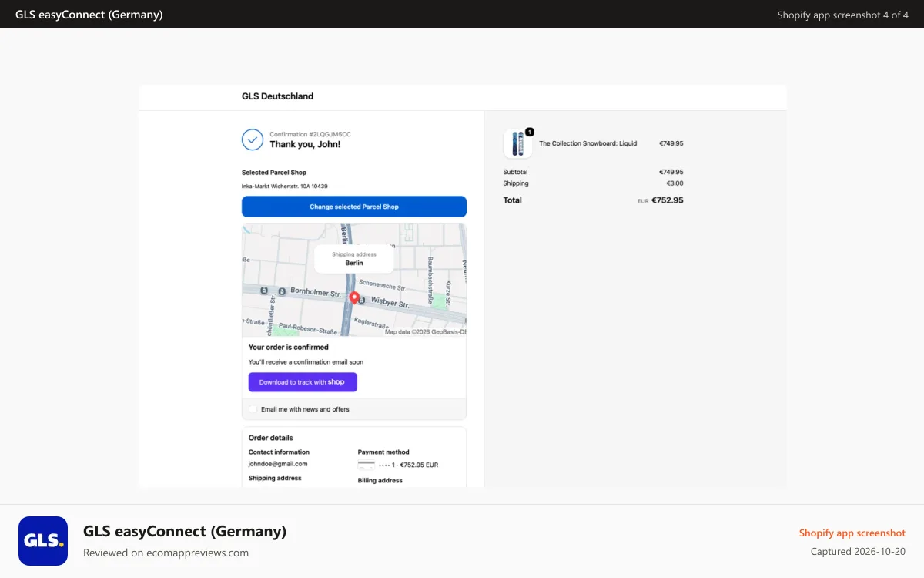Click the quantity badge on snowboard thumbnail
The width and height of the screenshot is (924, 578).
coord(530,132)
